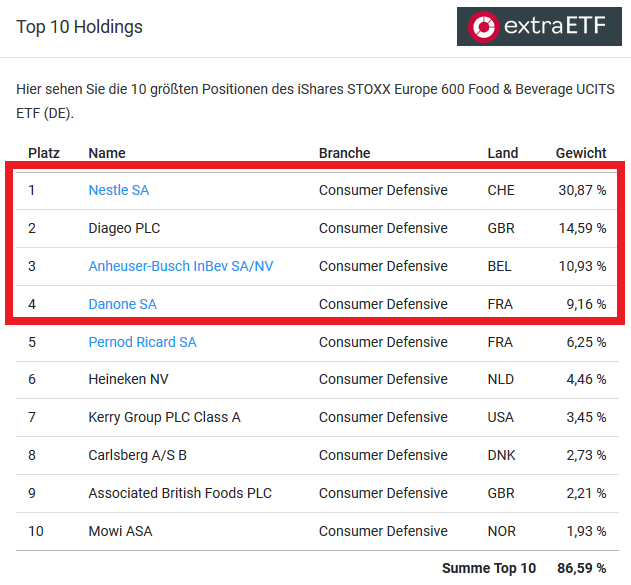Open the Anheuser-Busch InBev SA/NV link
The image size is (631, 585).
coord(181,266)
